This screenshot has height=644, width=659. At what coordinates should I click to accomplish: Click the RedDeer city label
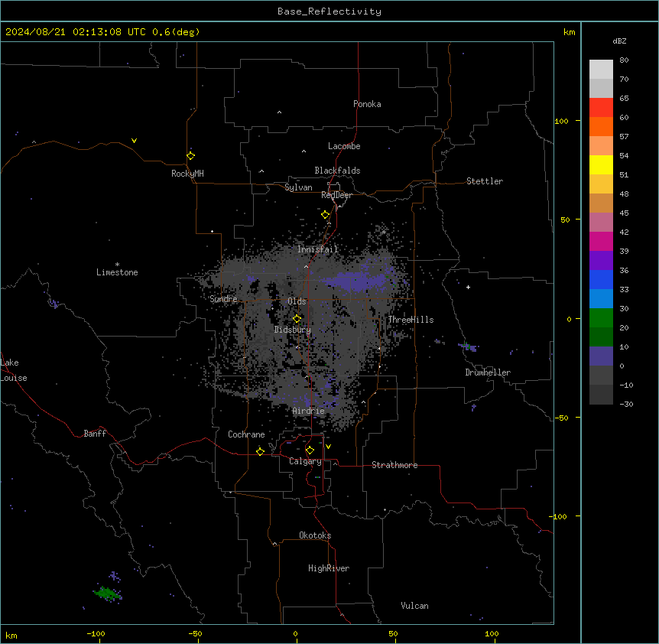pos(336,195)
